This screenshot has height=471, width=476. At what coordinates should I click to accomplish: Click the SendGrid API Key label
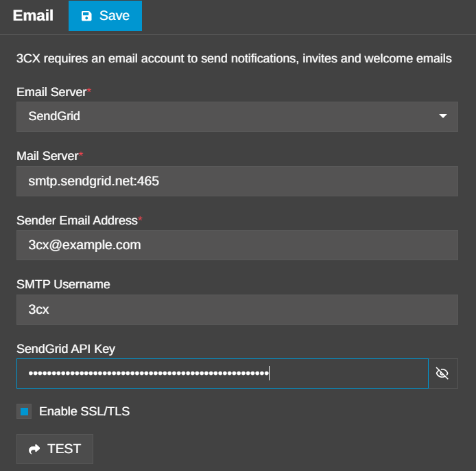66,349
